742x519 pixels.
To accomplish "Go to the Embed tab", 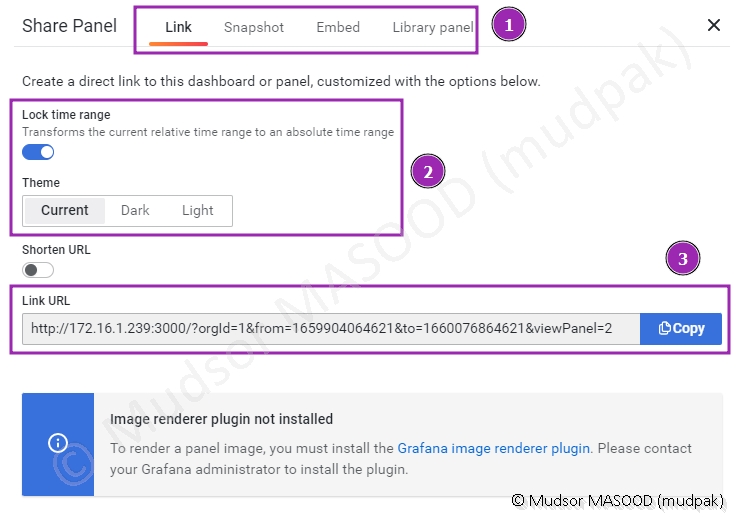I will tap(338, 27).
